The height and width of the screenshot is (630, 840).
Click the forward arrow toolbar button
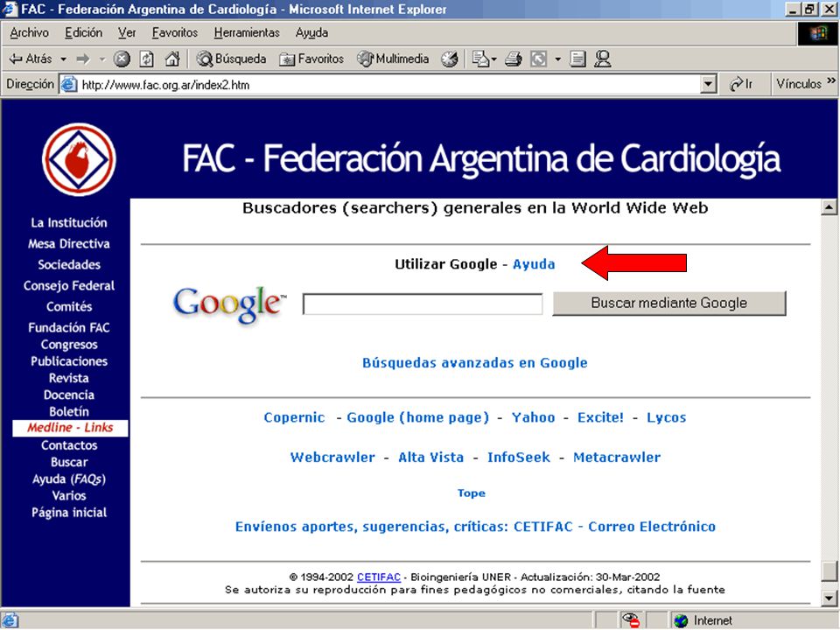(83, 59)
